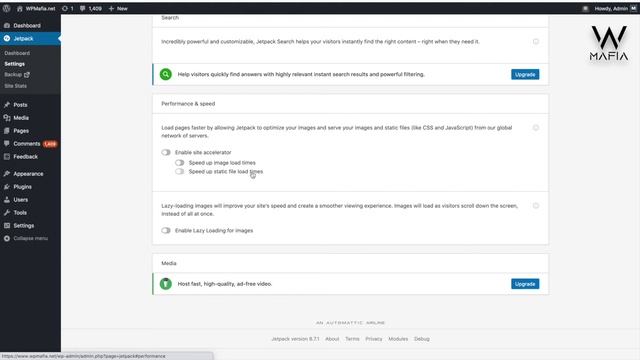Click the plus New content item
640x360 pixels.
click(x=118, y=8)
